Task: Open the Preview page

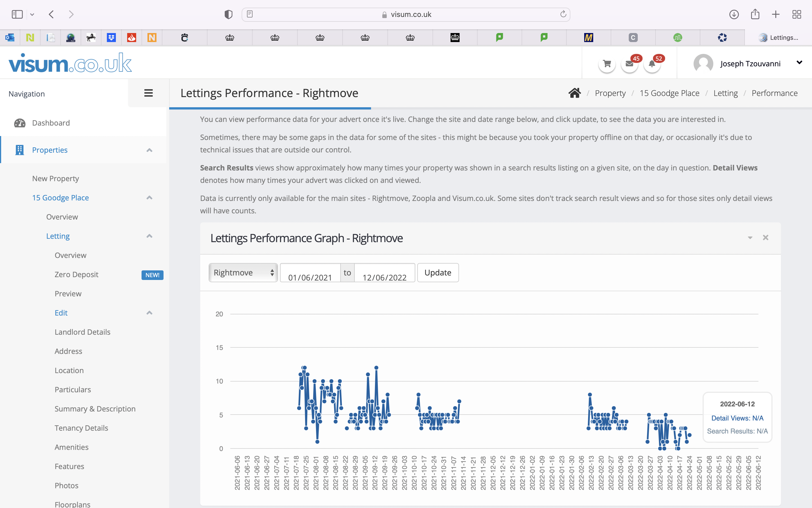Action: [68, 293]
